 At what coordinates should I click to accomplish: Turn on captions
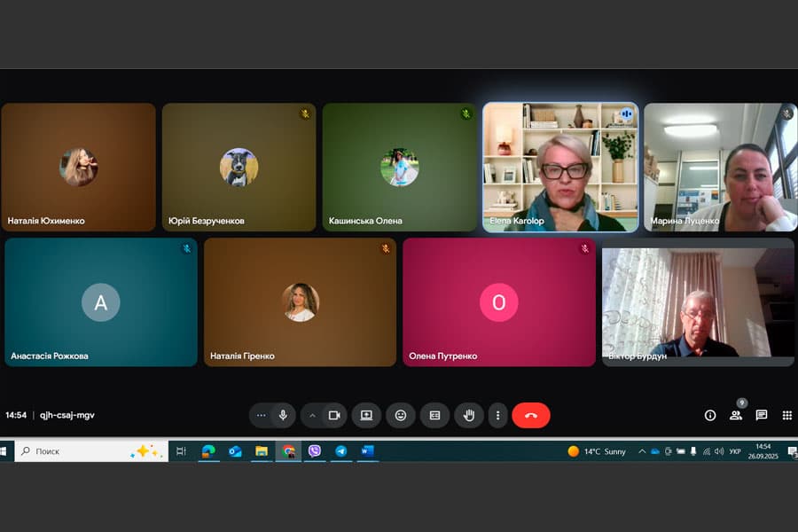tap(434, 416)
